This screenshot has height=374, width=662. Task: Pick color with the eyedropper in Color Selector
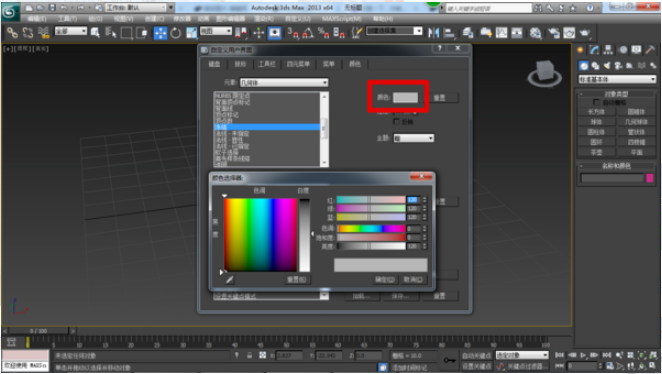[230, 279]
